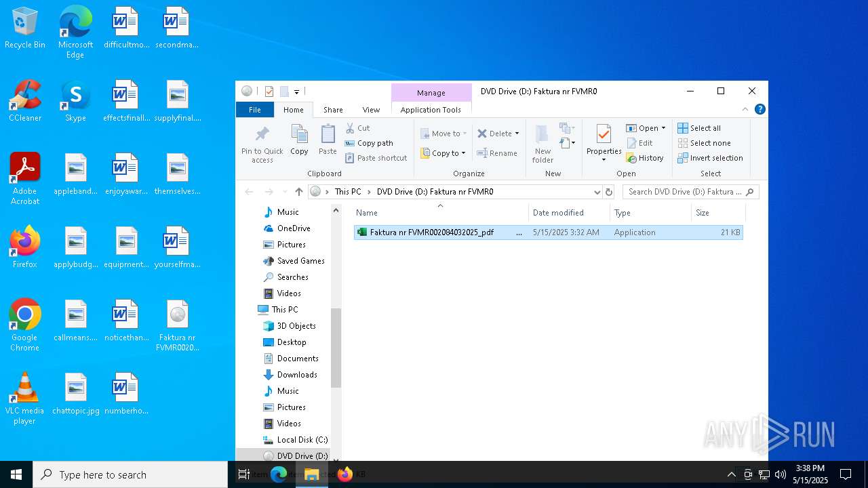This screenshot has width=868, height=488.
Task: Click the Manage contextual tab
Action: tap(431, 93)
